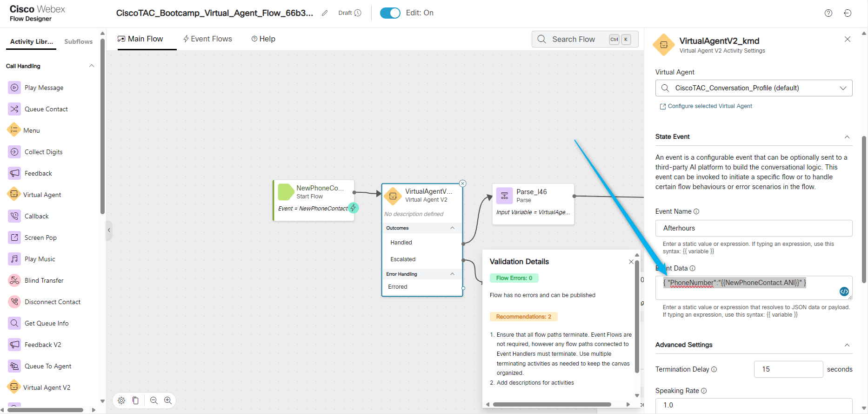Click the sign out icon in header

pos(848,13)
